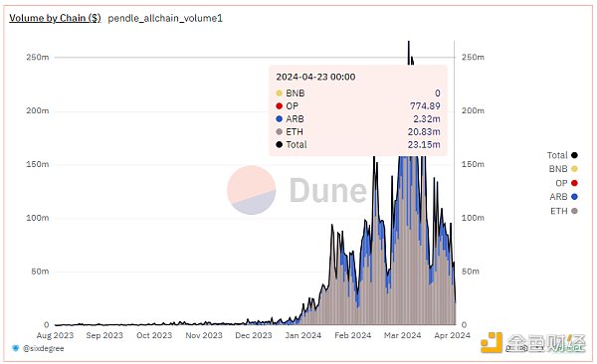Click the left axis 250m label
Viewport: 597px width, 364px height.
tap(38, 57)
